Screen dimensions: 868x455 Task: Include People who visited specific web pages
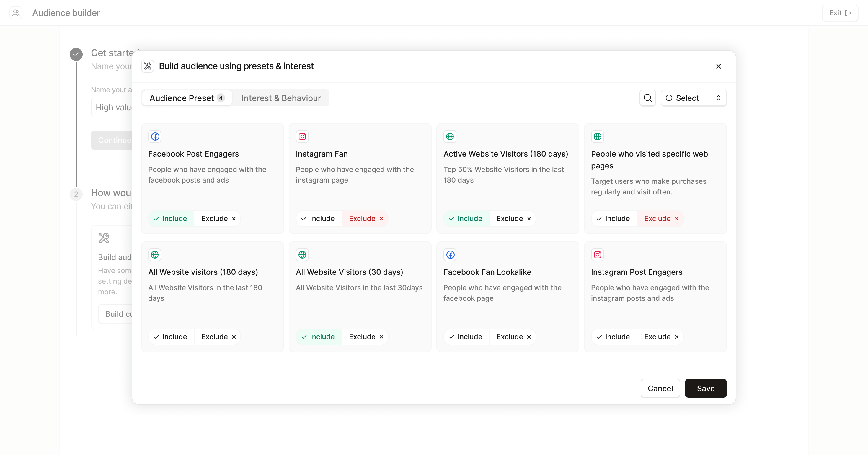pos(614,219)
